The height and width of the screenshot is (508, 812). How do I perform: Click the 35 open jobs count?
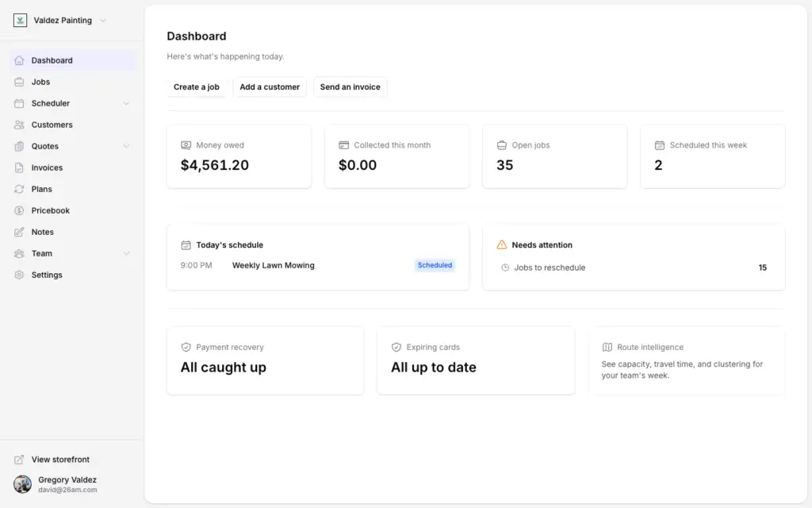505,165
